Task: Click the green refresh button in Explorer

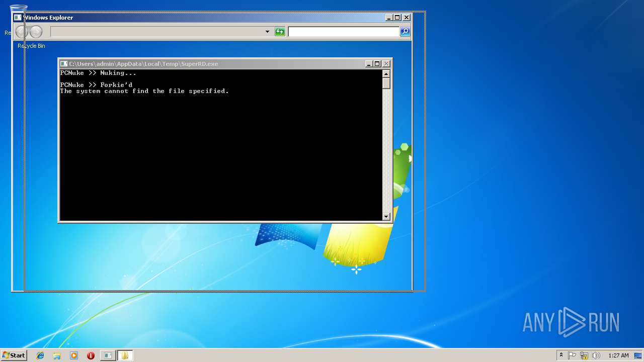Action: [x=280, y=32]
